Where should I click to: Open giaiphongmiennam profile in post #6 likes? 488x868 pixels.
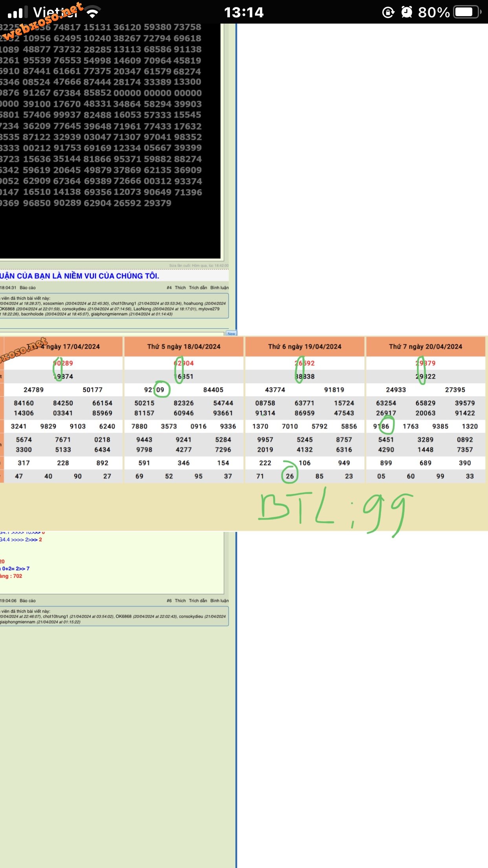coord(17,622)
